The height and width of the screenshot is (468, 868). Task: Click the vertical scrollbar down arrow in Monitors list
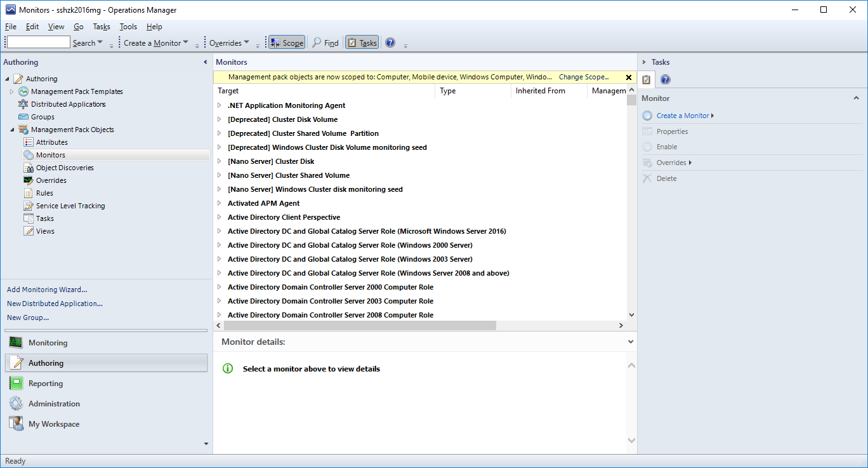[631, 314]
